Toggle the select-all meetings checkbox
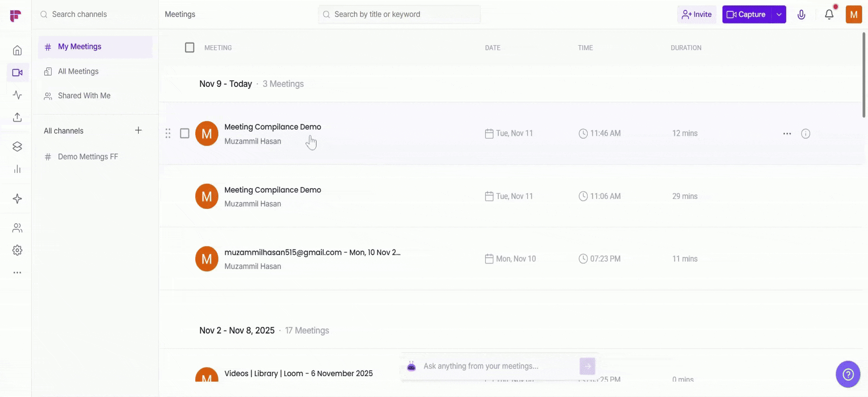 pyautogui.click(x=190, y=47)
